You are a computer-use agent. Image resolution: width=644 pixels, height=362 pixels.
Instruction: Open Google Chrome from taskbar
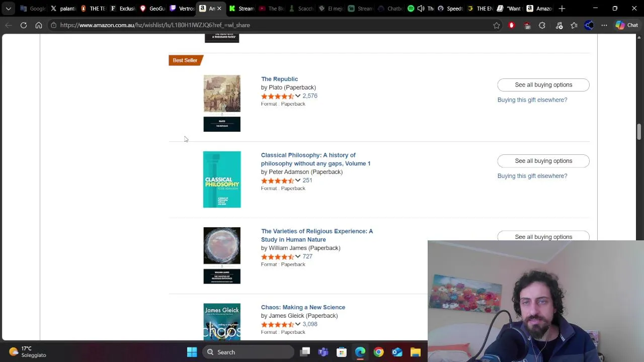[378, 352]
